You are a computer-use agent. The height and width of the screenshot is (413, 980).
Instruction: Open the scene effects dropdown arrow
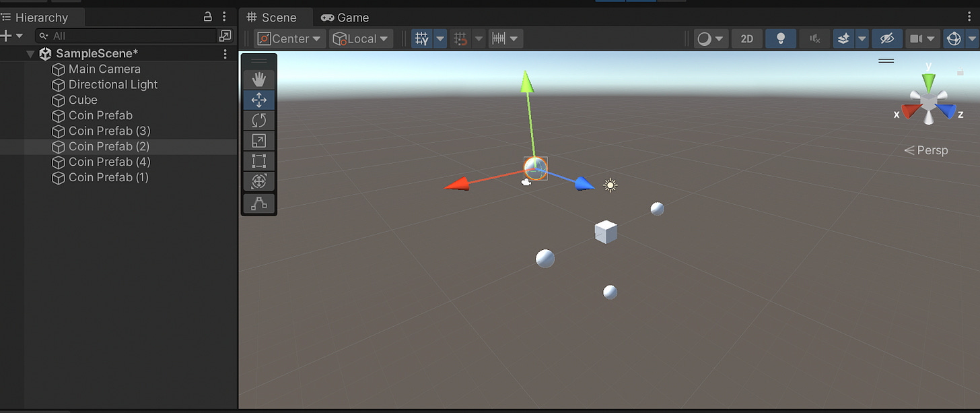tap(862, 39)
